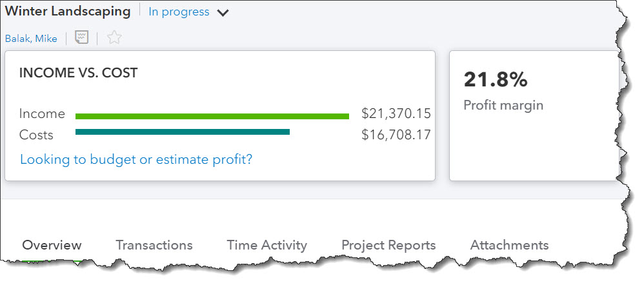
Task: Click the INCOME VS. COST heading
Action: pos(79,74)
